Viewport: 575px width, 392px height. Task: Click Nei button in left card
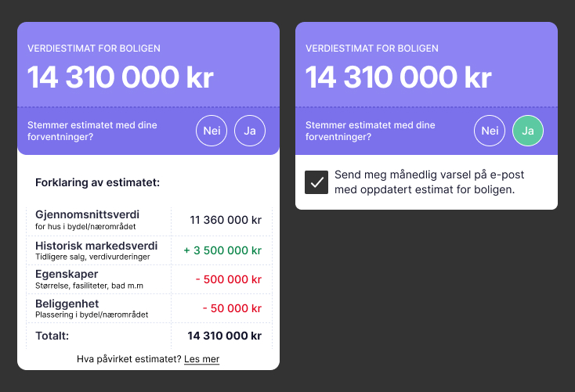point(212,131)
